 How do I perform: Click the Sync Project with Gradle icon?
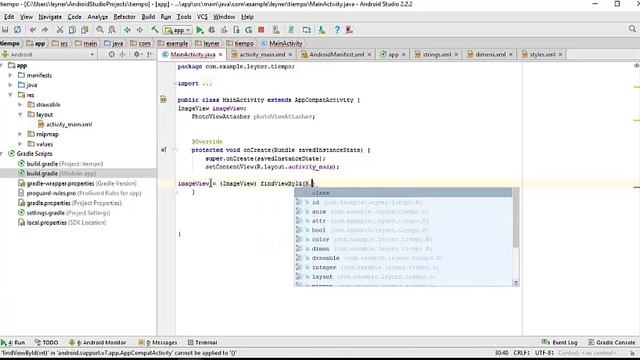pos(291,30)
